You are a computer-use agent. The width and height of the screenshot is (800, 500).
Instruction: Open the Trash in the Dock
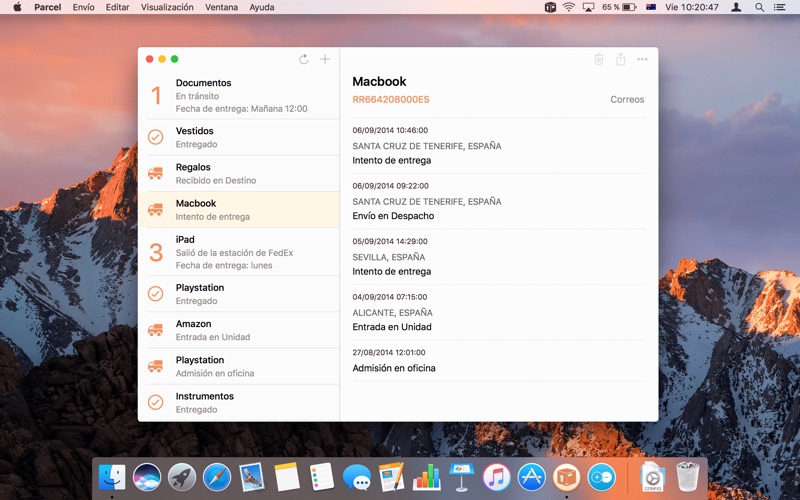(688, 477)
